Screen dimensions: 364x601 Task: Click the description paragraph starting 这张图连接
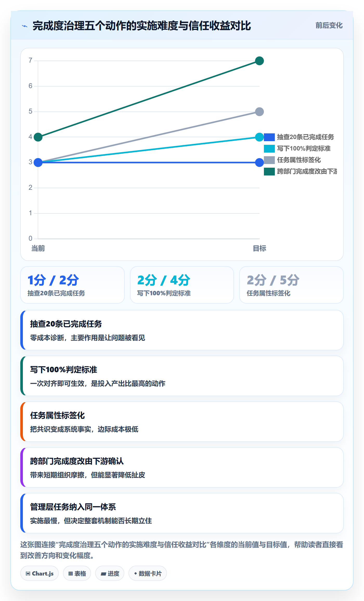pos(182,550)
